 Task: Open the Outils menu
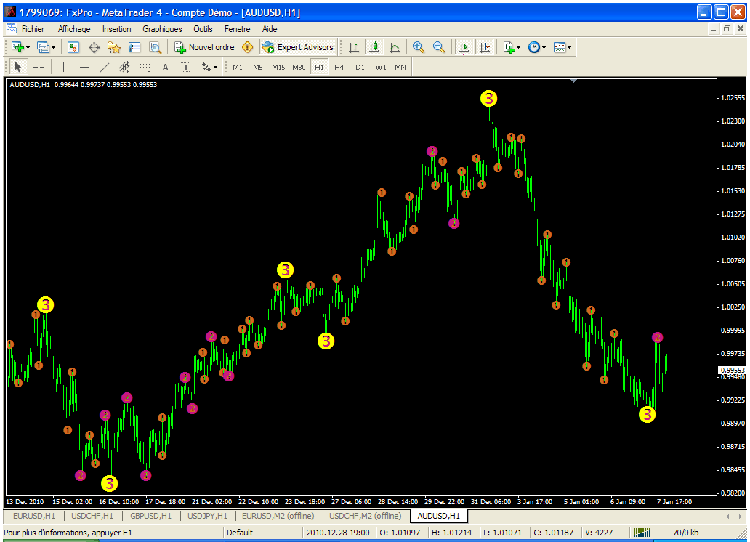pos(203,29)
